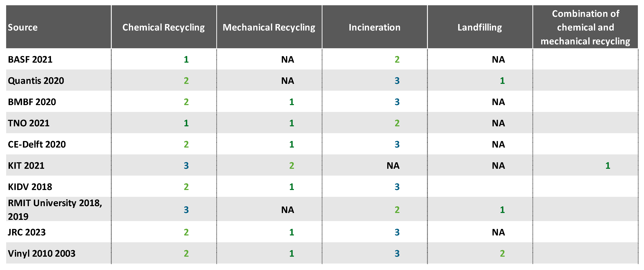Select the RMIT University 2018, 2019 label
The height and width of the screenshot is (270, 644).
click(x=55, y=209)
